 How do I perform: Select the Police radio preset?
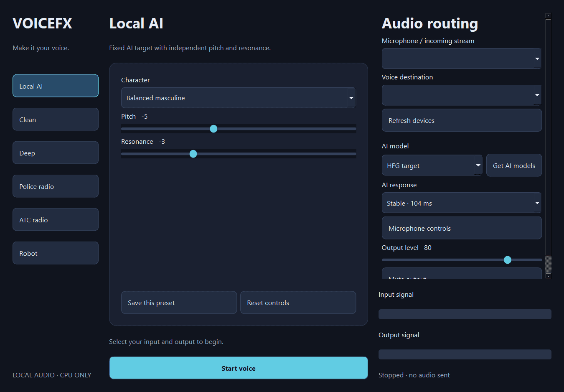tap(56, 186)
